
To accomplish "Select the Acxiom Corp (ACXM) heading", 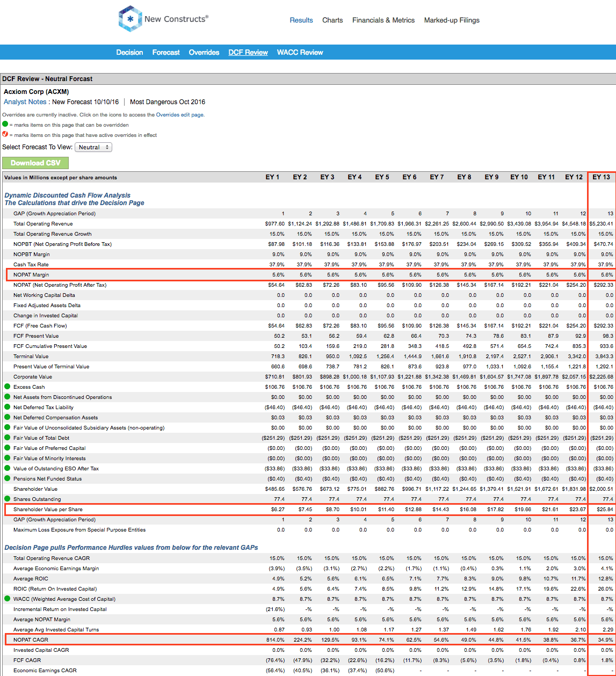I will tap(37, 92).
